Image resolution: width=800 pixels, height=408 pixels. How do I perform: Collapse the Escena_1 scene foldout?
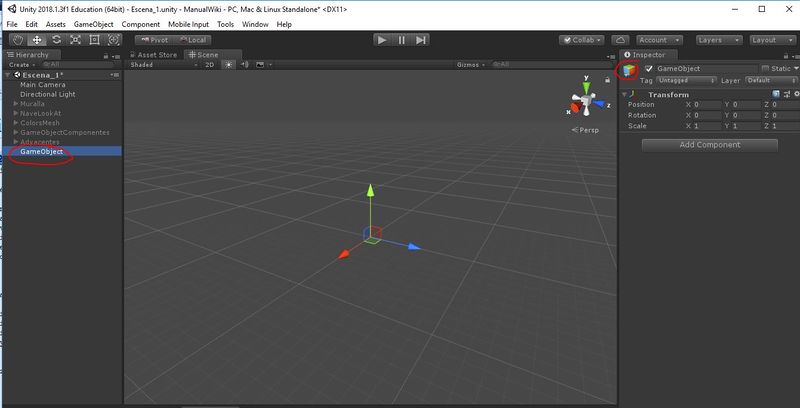click(x=8, y=75)
